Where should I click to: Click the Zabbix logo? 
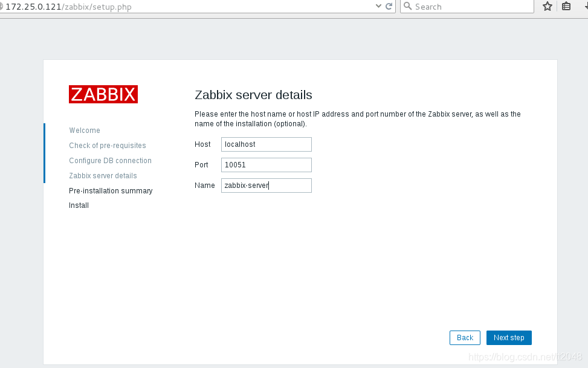pos(103,94)
